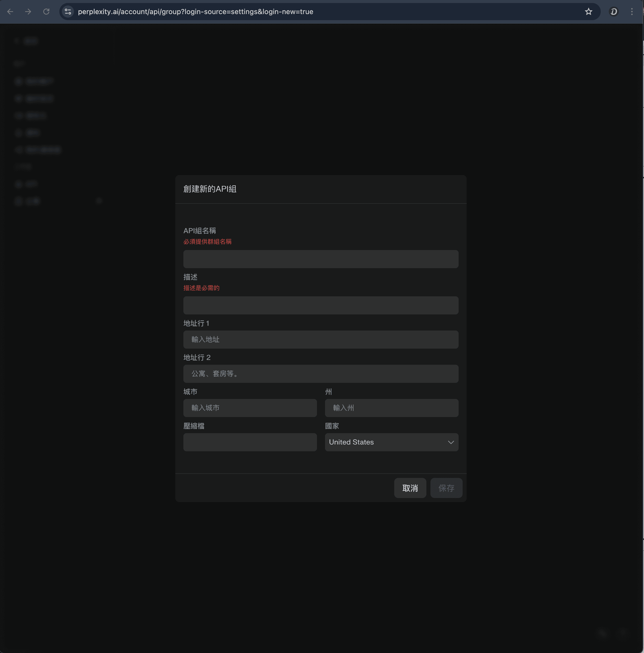Click the 地址行 2 apartment field

tap(320, 374)
